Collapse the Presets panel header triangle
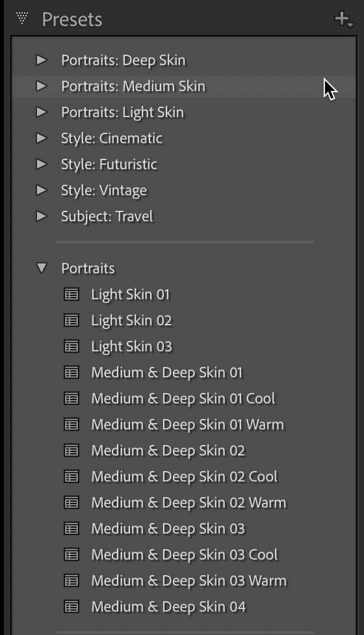Screen dimensions: 364x635 23,19
